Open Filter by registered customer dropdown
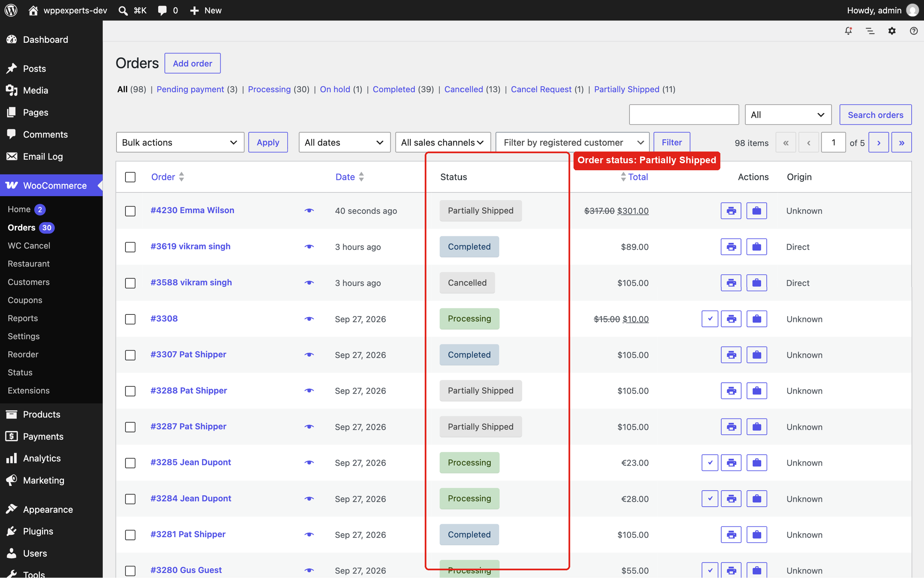 (x=573, y=142)
